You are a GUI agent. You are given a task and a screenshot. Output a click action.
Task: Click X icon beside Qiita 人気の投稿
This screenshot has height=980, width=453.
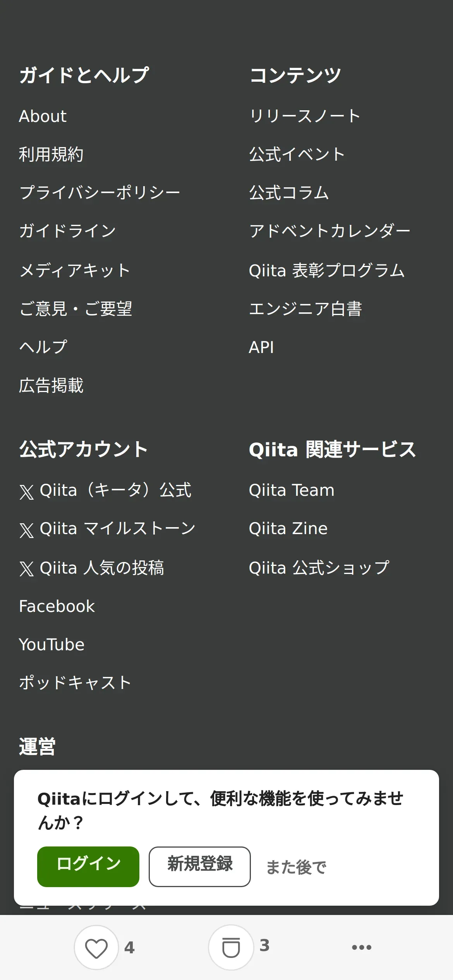(x=27, y=569)
